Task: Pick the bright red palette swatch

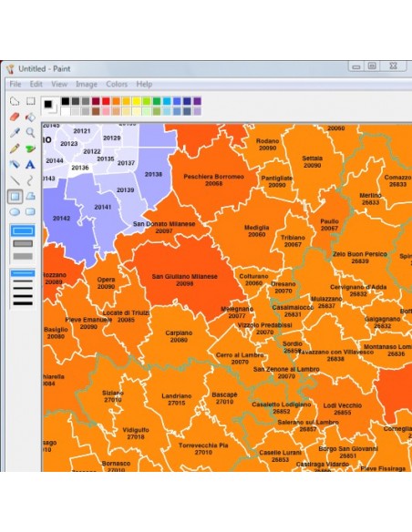Action: click(106, 101)
